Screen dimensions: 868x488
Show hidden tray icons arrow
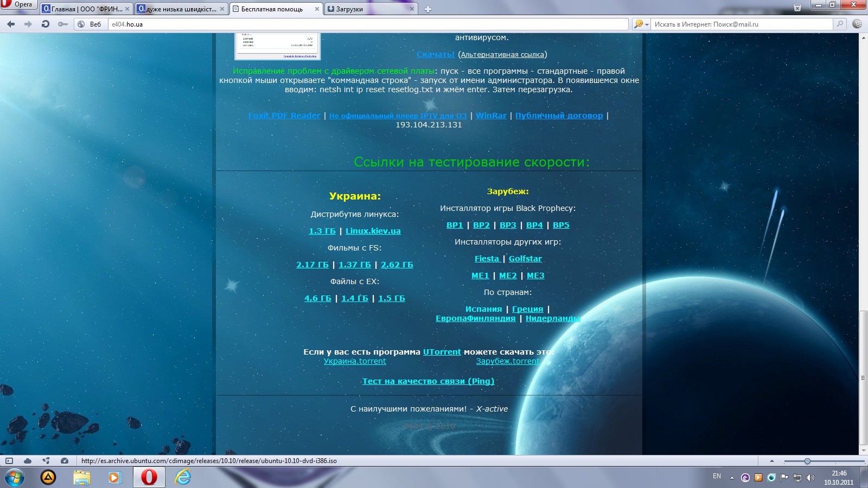(732, 478)
